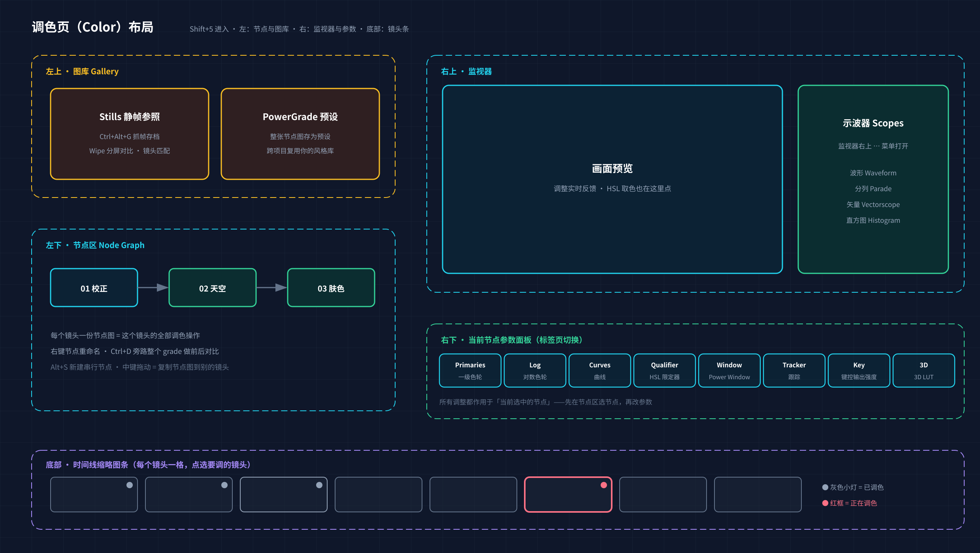Click the 示波器 Scopes panel title
980x553 pixels.
(873, 123)
